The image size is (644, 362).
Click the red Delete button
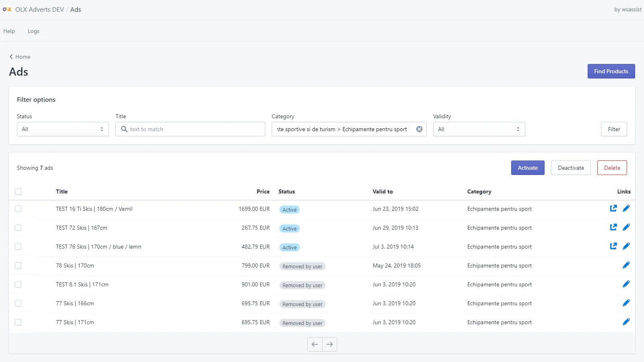612,168
